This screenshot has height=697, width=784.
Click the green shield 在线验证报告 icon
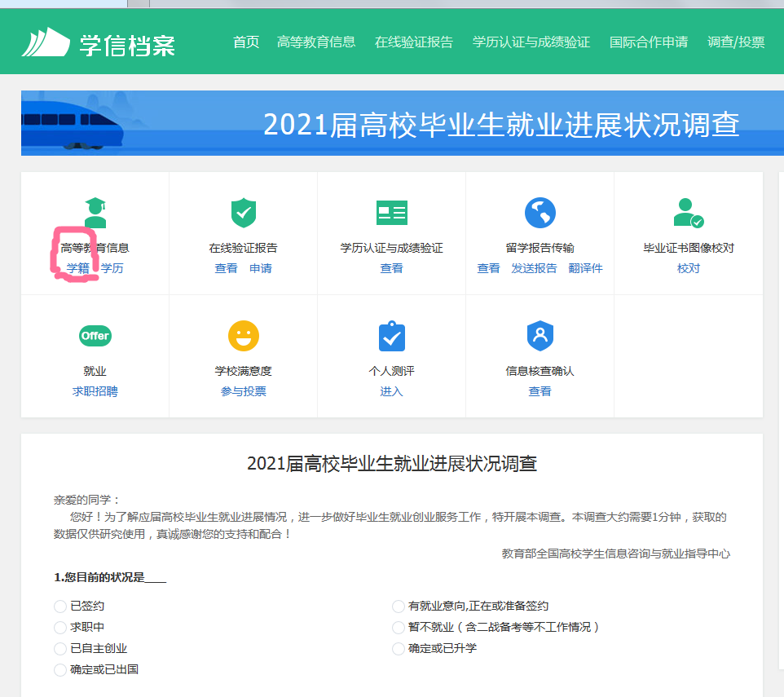pyautogui.click(x=243, y=213)
